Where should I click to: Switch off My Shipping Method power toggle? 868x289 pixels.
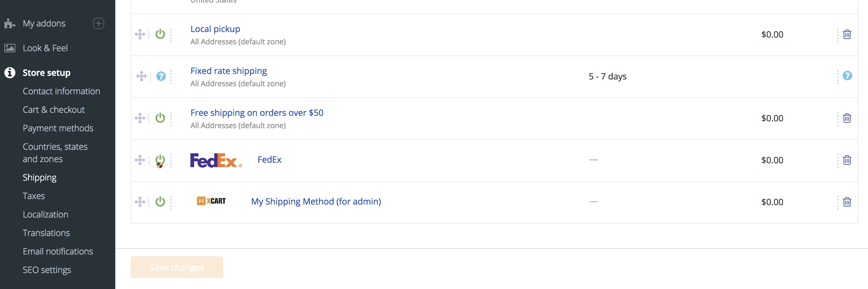pos(160,202)
